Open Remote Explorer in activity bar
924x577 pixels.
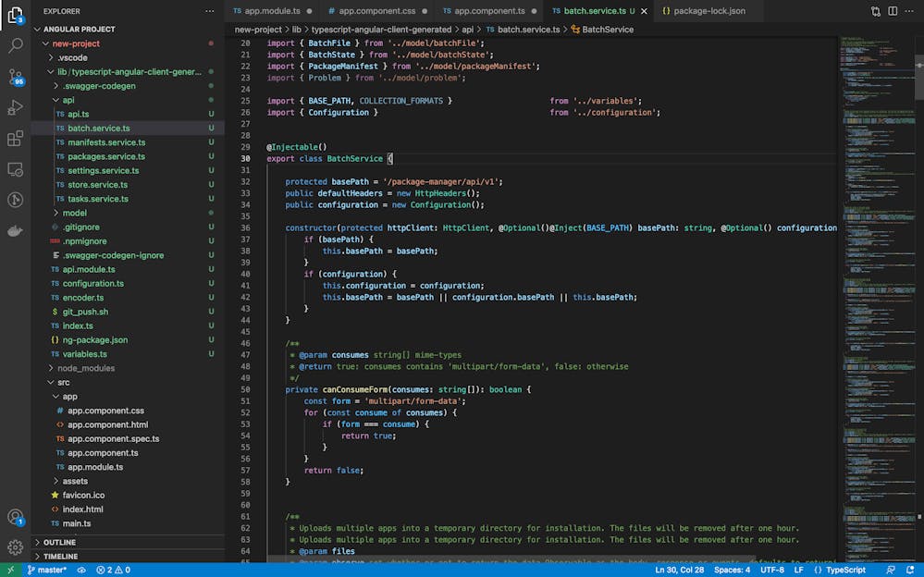click(15, 169)
